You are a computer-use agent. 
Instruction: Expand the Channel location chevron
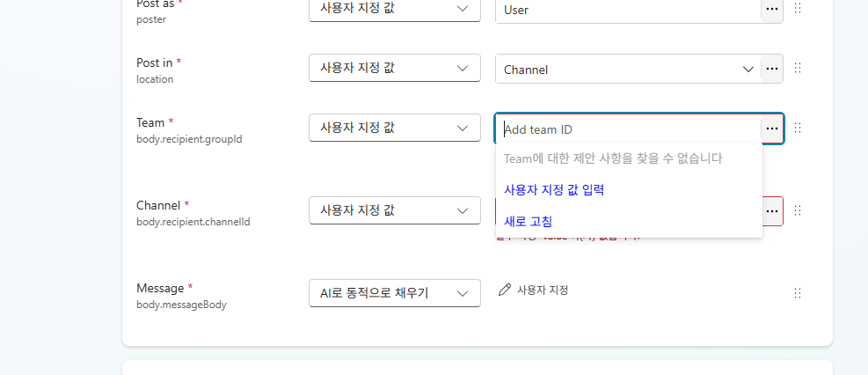748,70
